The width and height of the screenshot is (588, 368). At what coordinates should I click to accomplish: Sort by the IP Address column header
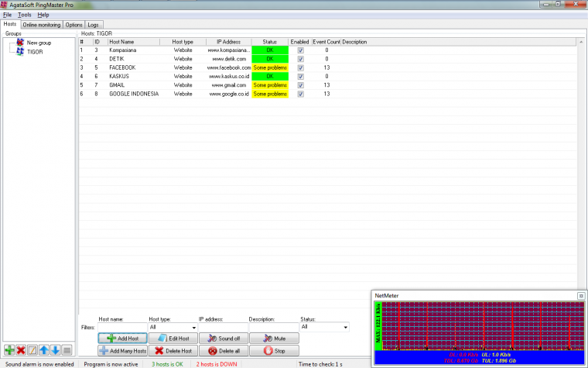point(229,42)
